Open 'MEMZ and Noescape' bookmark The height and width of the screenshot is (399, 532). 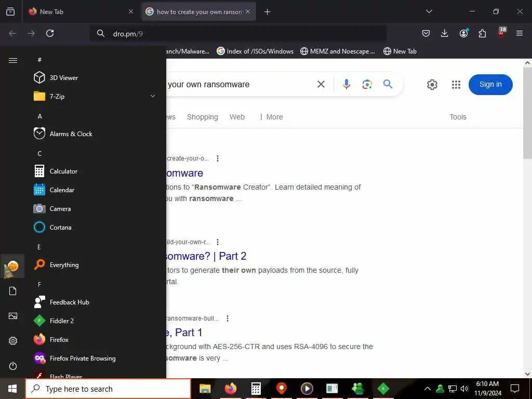338,51
